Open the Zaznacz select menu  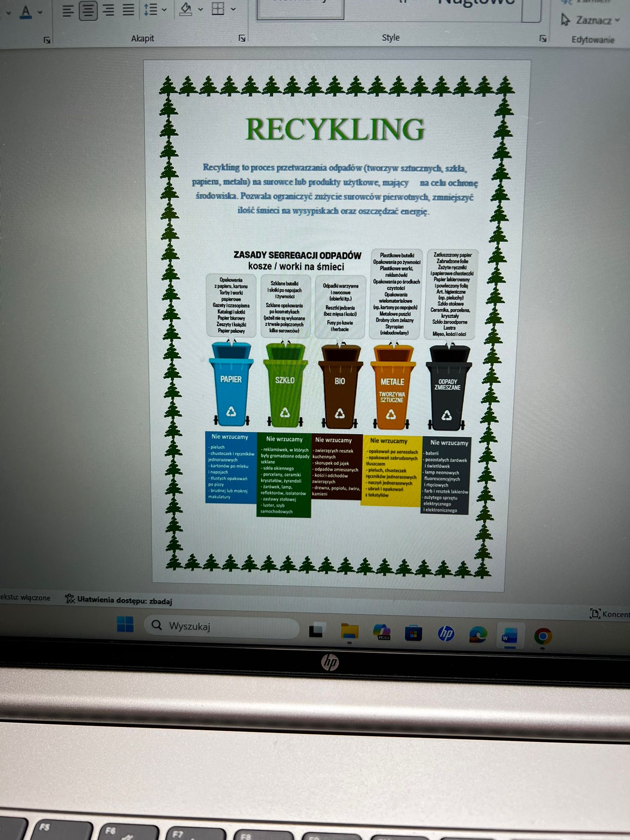[590, 20]
